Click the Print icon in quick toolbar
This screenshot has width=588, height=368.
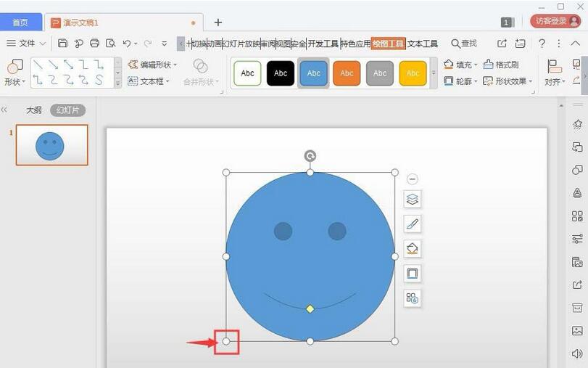tap(94, 44)
